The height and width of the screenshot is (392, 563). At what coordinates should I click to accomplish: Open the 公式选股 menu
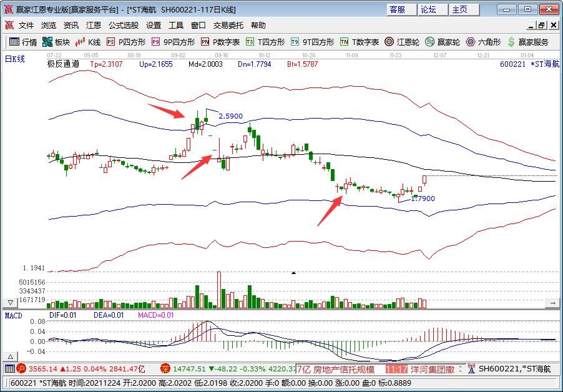(x=122, y=25)
